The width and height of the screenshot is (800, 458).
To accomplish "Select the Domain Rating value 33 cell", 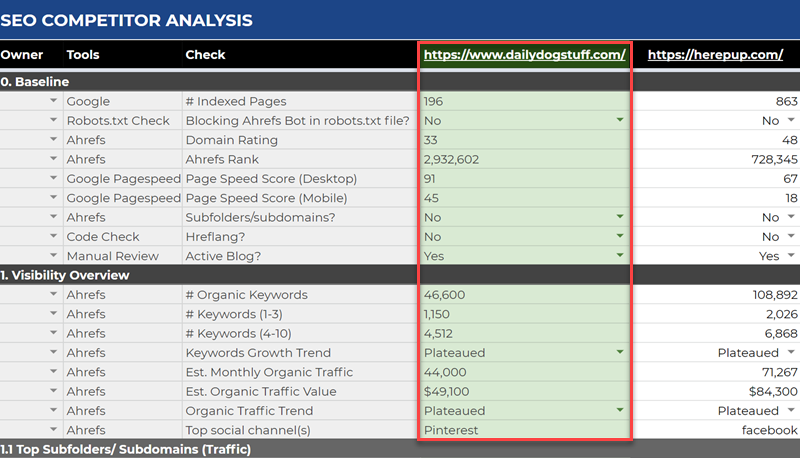I will click(x=520, y=140).
